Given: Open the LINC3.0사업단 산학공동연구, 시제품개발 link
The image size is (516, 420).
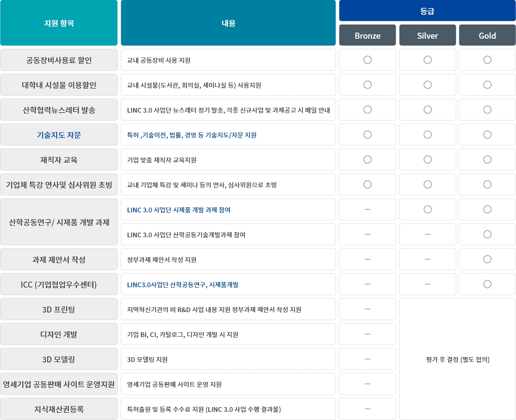Looking at the screenshot, I should [183, 285].
